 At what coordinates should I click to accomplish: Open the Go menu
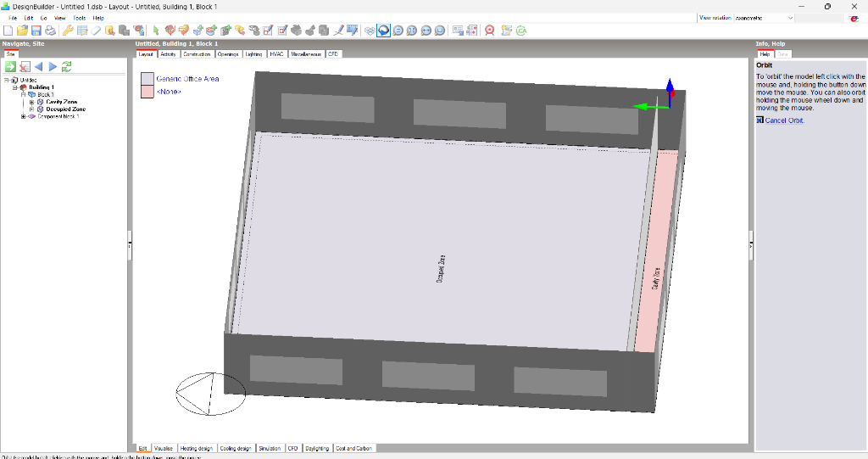tap(44, 18)
